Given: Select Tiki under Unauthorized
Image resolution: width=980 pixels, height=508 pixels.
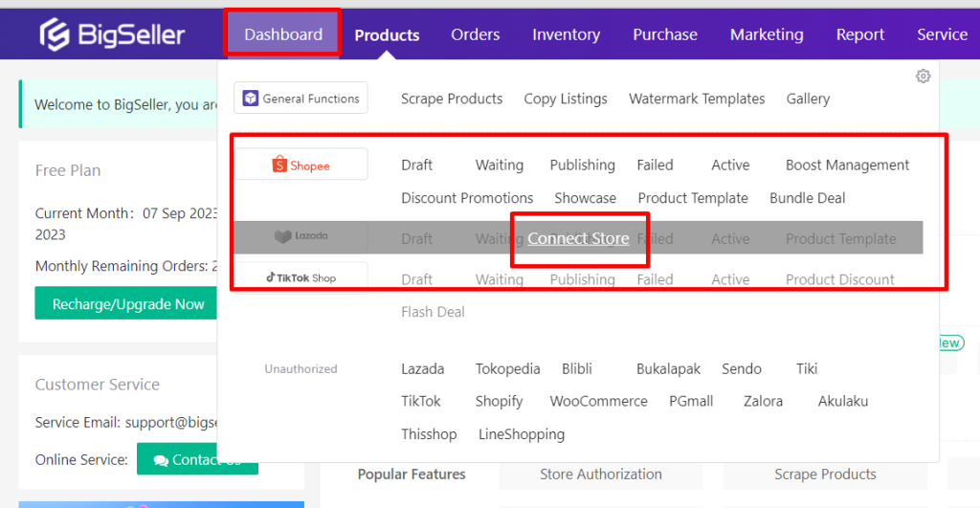Looking at the screenshot, I should (807, 368).
